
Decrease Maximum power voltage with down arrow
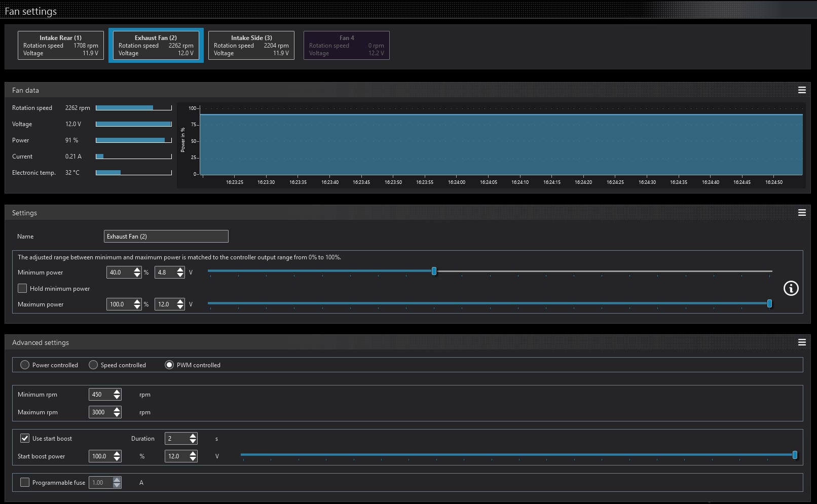[x=180, y=307]
